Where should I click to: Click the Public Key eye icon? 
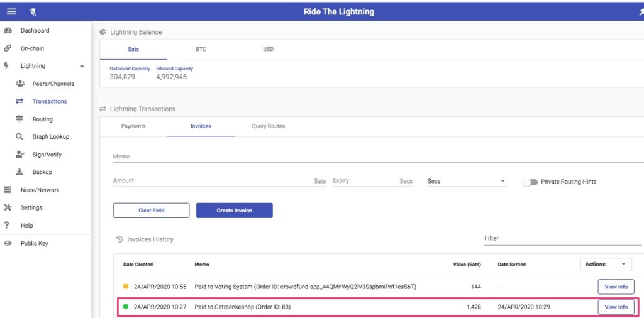pos(8,243)
